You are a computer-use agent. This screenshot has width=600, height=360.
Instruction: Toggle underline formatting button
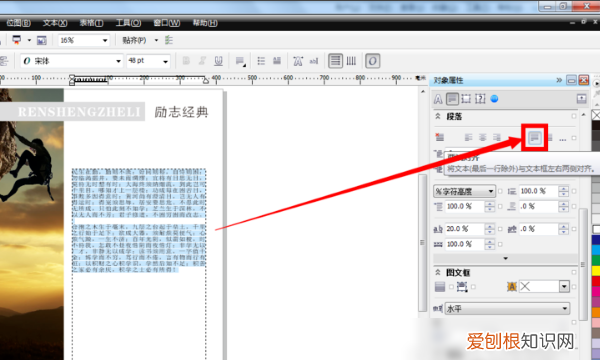click(x=218, y=61)
